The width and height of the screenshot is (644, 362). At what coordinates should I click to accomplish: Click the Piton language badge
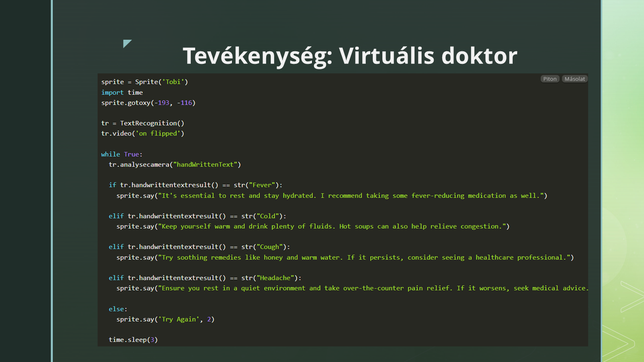pyautogui.click(x=550, y=79)
